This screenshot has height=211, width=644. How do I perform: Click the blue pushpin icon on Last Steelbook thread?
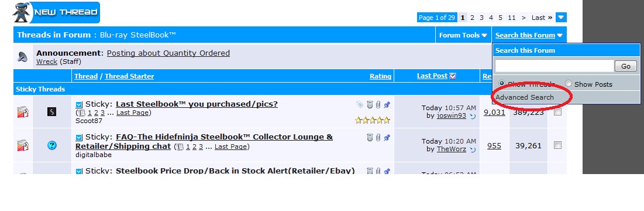pyautogui.click(x=387, y=105)
